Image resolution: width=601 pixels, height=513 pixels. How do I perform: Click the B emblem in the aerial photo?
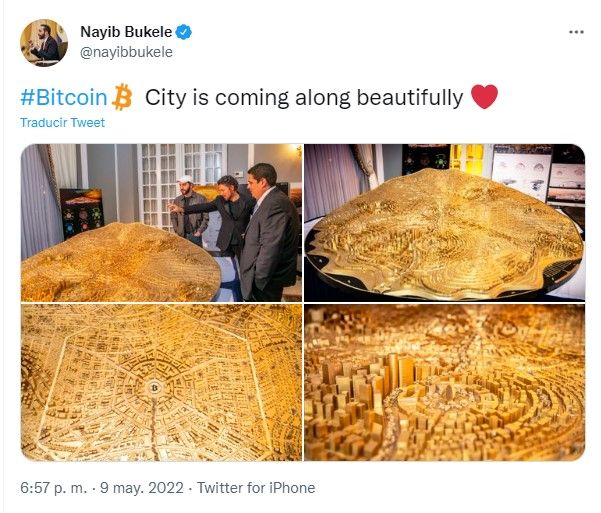(x=154, y=388)
